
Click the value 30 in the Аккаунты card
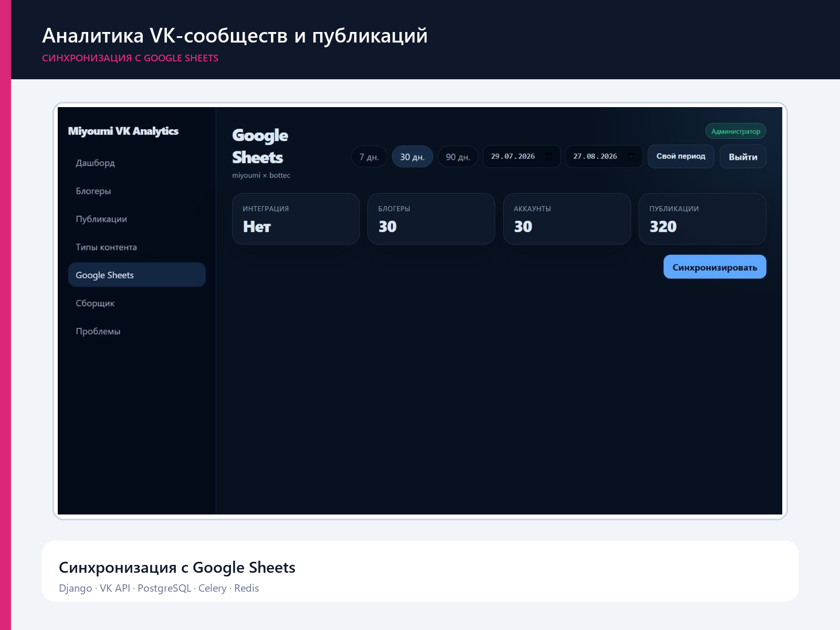point(523,227)
